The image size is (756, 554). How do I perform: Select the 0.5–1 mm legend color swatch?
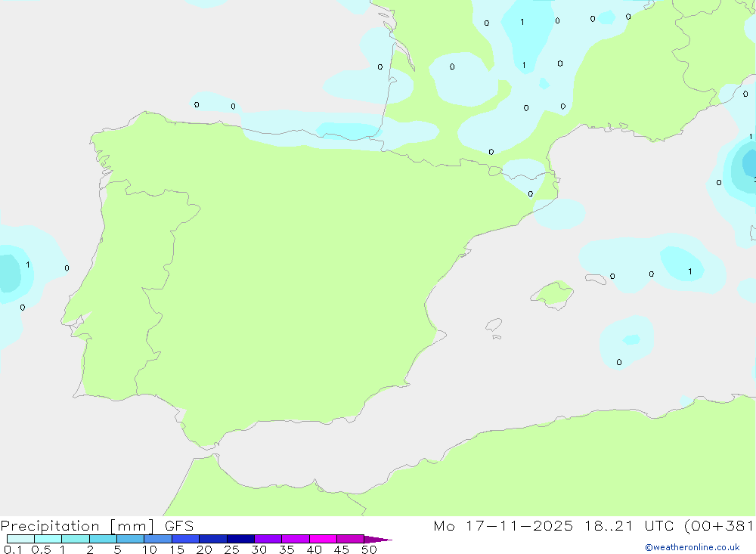pyautogui.click(x=48, y=539)
